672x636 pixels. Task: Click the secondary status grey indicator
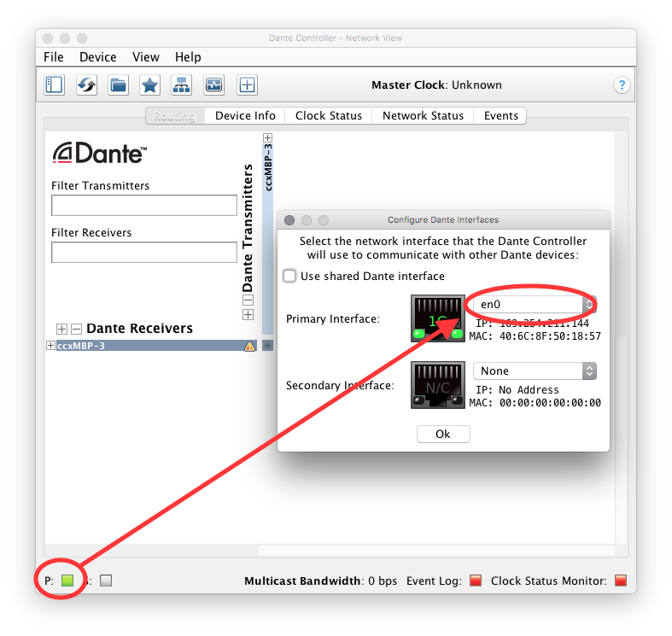105,581
